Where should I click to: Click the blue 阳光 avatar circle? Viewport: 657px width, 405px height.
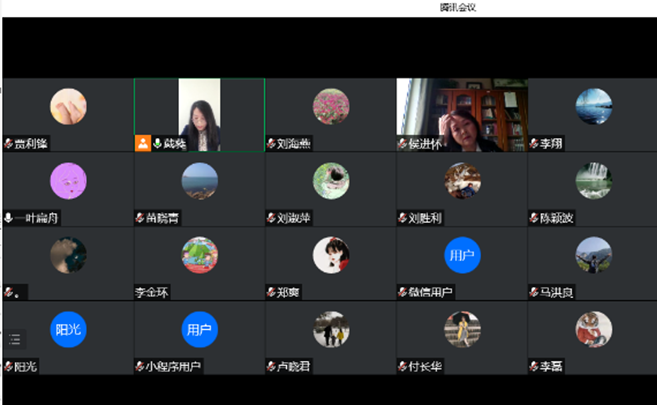(x=68, y=329)
